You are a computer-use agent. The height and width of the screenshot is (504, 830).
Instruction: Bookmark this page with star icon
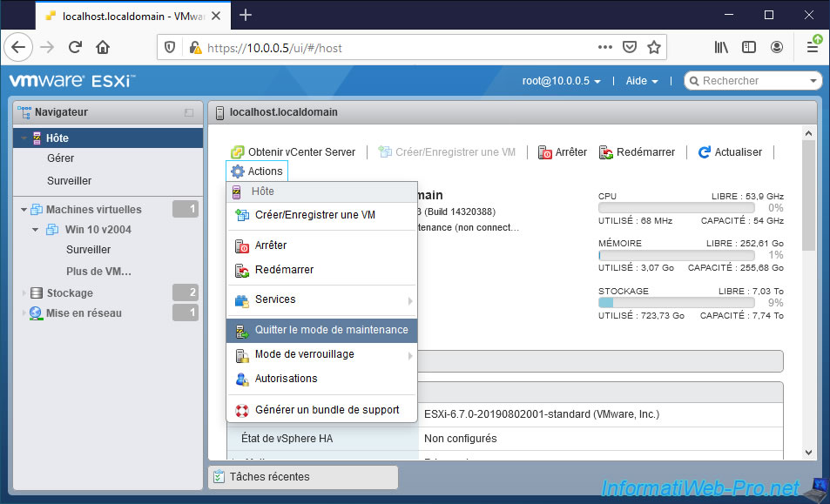(654, 47)
